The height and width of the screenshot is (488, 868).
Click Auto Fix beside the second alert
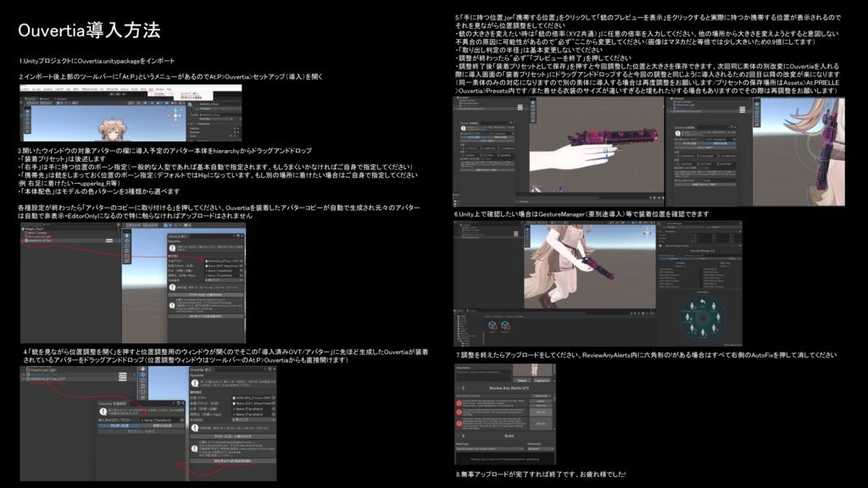pos(540,413)
